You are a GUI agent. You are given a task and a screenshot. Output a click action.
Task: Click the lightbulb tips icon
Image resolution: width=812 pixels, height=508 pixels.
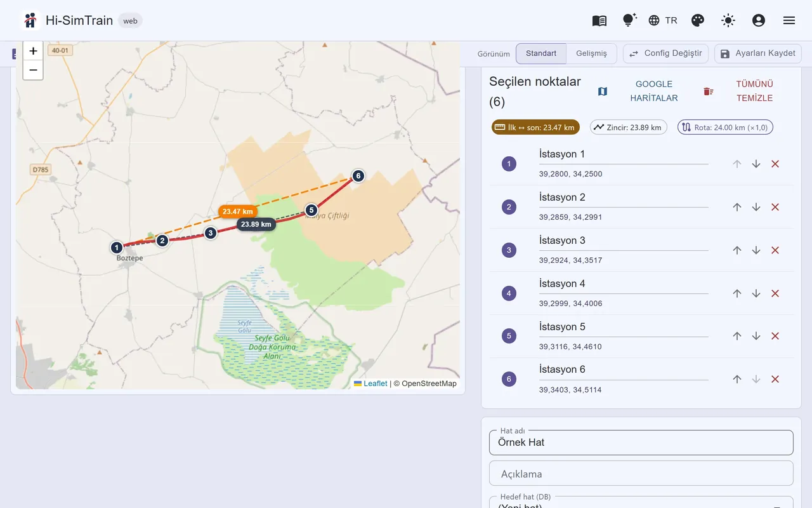coord(629,20)
